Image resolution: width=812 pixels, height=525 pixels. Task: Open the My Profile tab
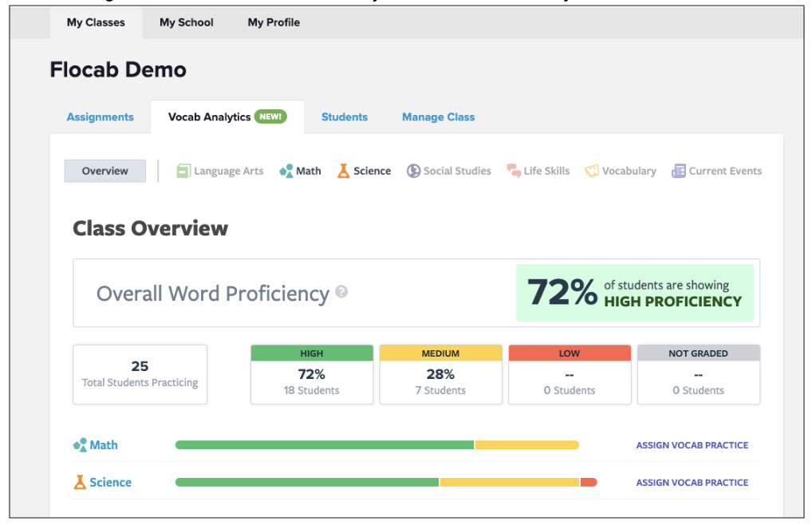(274, 22)
